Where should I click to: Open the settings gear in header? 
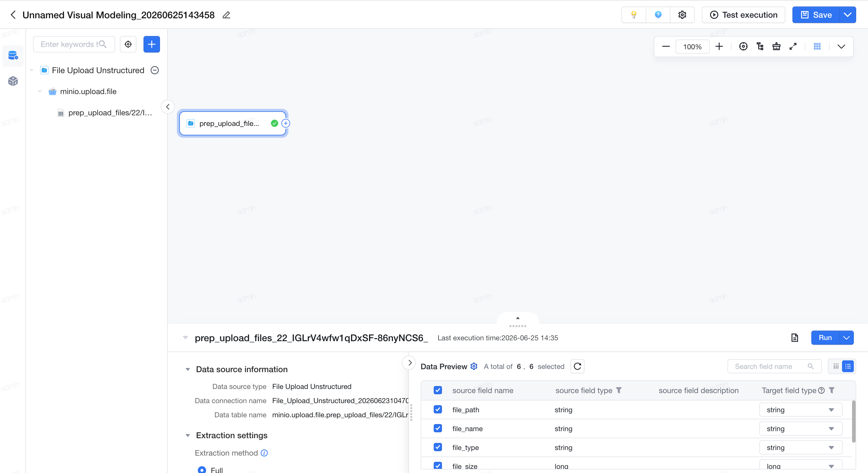pyautogui.click(x=682, y=15)
